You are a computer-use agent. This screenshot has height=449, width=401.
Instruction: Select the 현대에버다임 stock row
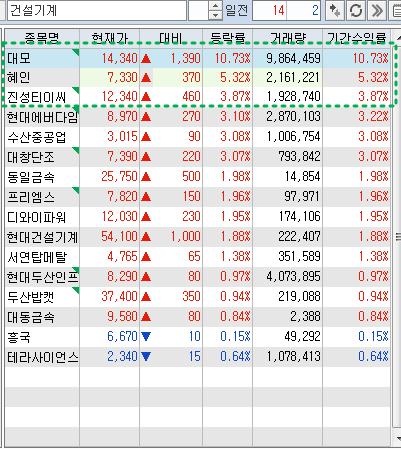pyautogui.click(x=198, y=117)
